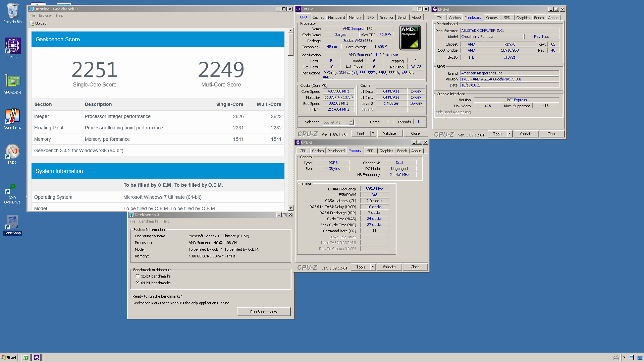Viewport: 644px width, 362px height.
Task: Open GPU-Z.exe desktop icon
Action: (12, 84)
